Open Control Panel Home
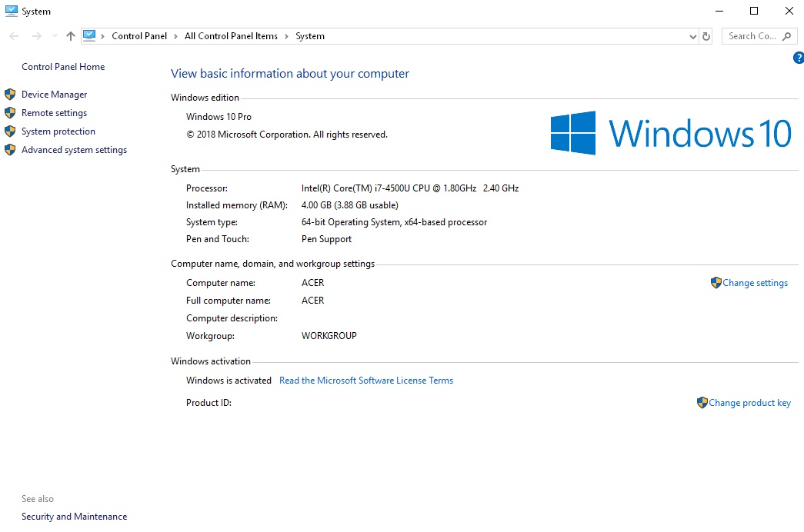The width and height of the screenshot is (804, 532). tap(63, 67)
